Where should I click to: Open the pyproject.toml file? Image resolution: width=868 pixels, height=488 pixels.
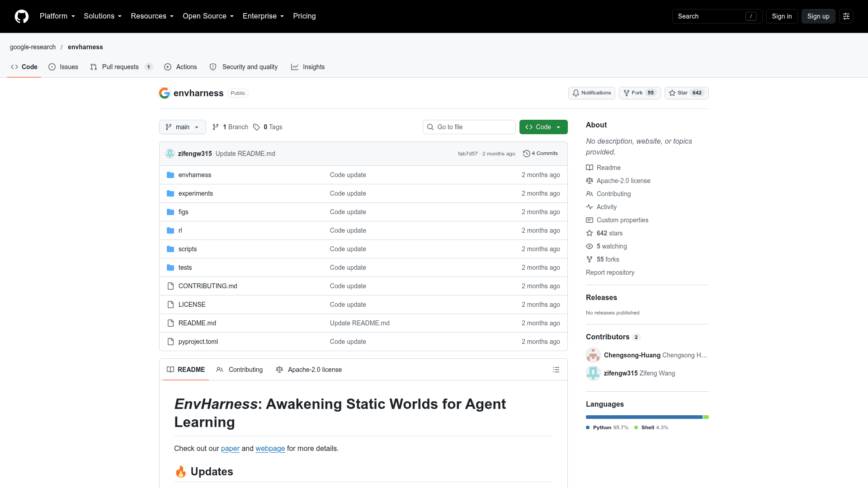tap(198, 342)
